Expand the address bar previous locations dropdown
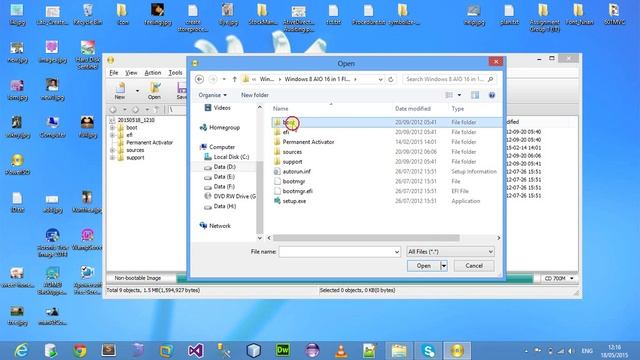 pyautogui.click(x=380, y=80)
